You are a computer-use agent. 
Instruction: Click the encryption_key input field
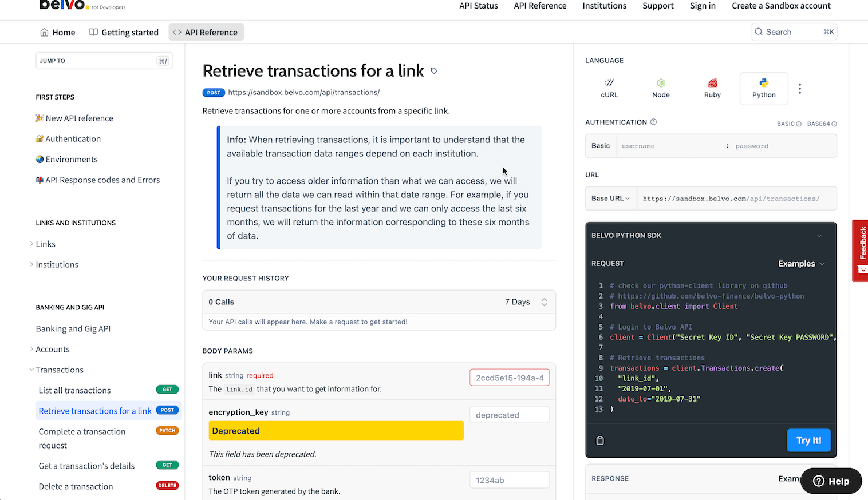510,415
